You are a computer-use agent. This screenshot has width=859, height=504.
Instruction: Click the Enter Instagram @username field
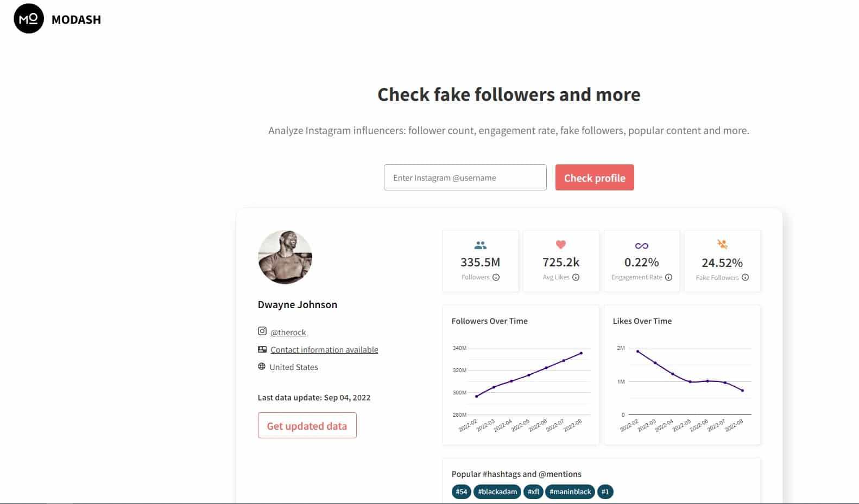[x=465, y=177]
